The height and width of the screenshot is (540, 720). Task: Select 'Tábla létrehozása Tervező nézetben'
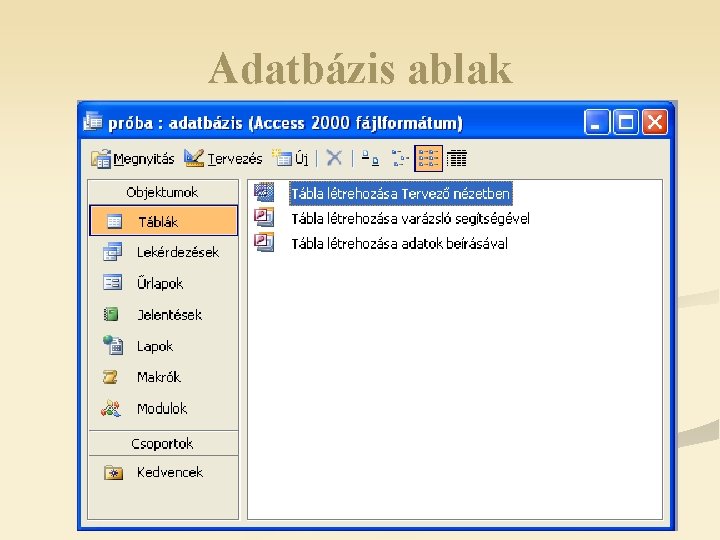(400, 194)
